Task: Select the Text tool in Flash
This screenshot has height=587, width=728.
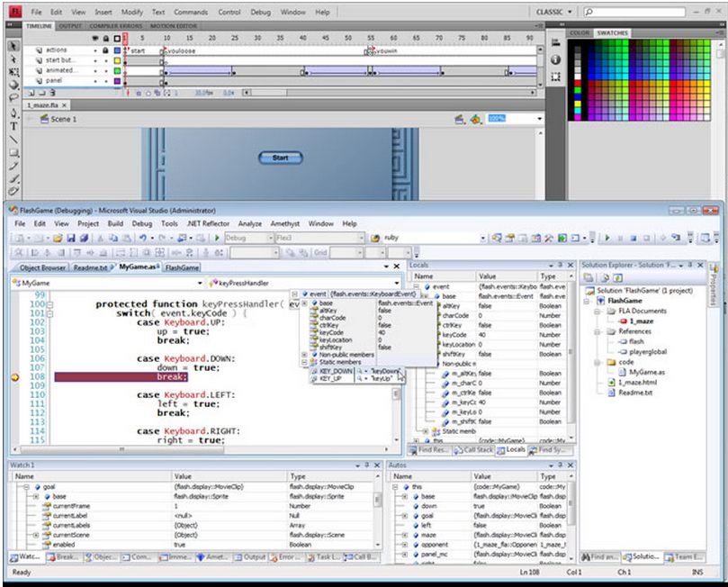Action: point(13,126)
